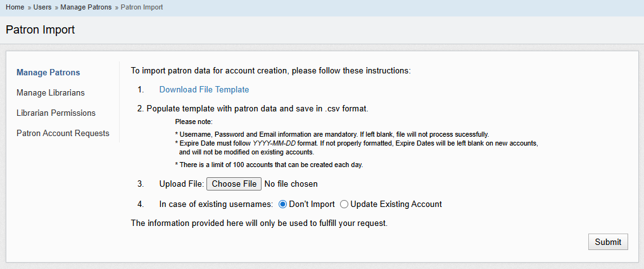Open Manage Librarians sidebar item
The height and width of the screenshot is (269, 644).
[x=50, y=92]
